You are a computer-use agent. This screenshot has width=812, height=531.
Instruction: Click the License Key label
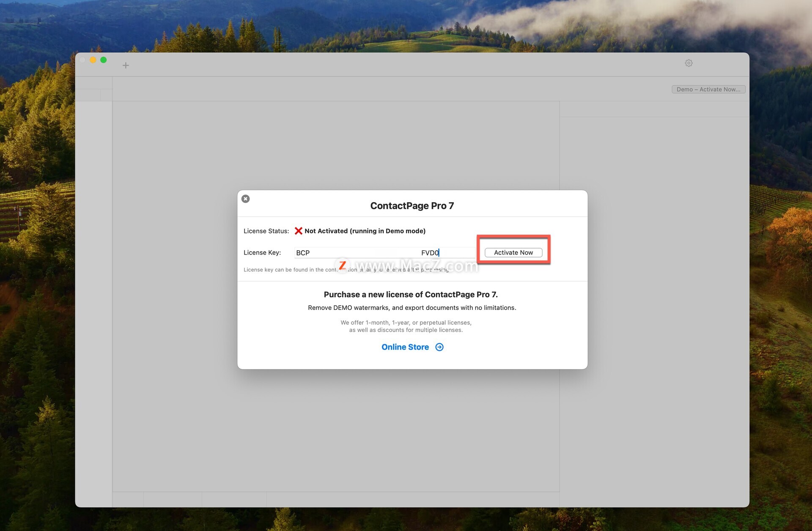coord(262,252)
